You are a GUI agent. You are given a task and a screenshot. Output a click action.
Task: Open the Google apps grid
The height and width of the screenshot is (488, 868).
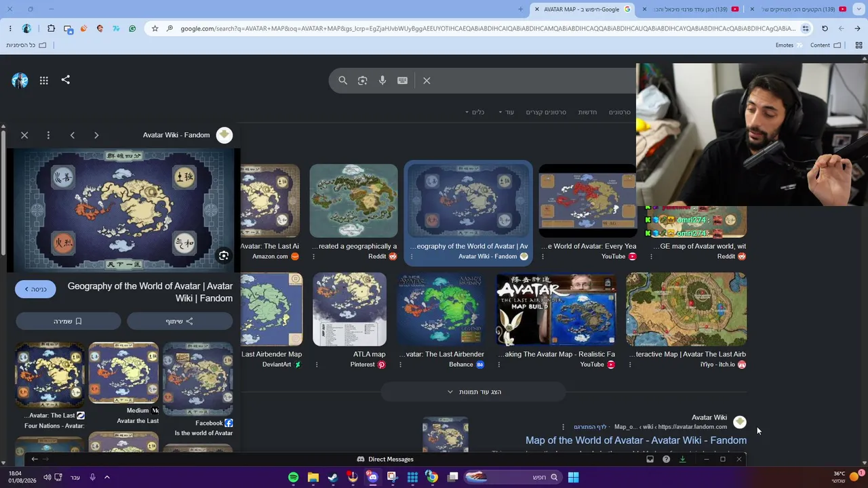pyautogui.click(x=43, y=81)
